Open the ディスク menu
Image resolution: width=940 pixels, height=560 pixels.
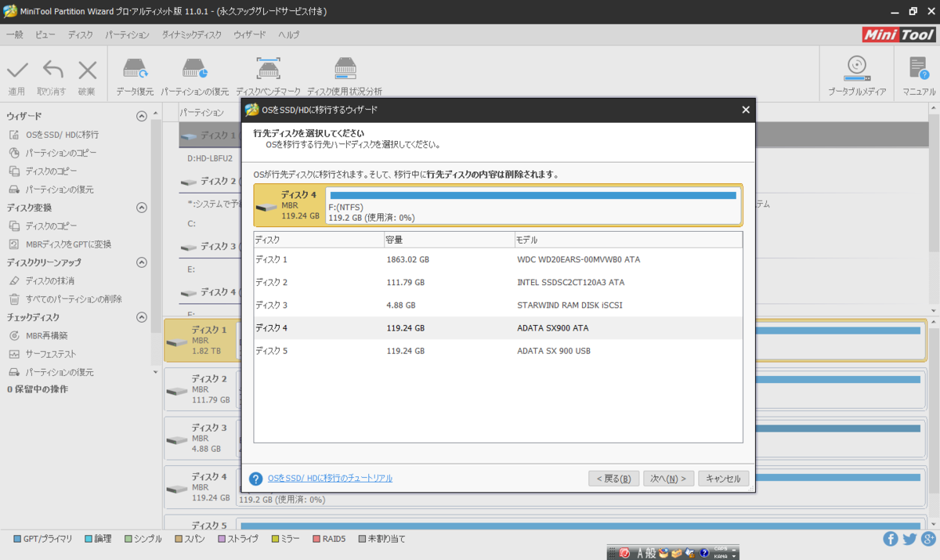(x=80, y=35)
